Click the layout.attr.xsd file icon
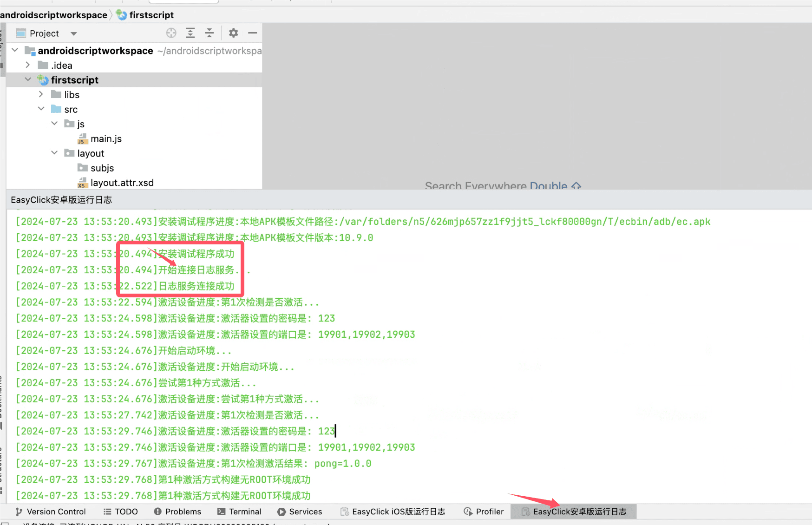Viewport: 812px width, 525px height. 82,183
